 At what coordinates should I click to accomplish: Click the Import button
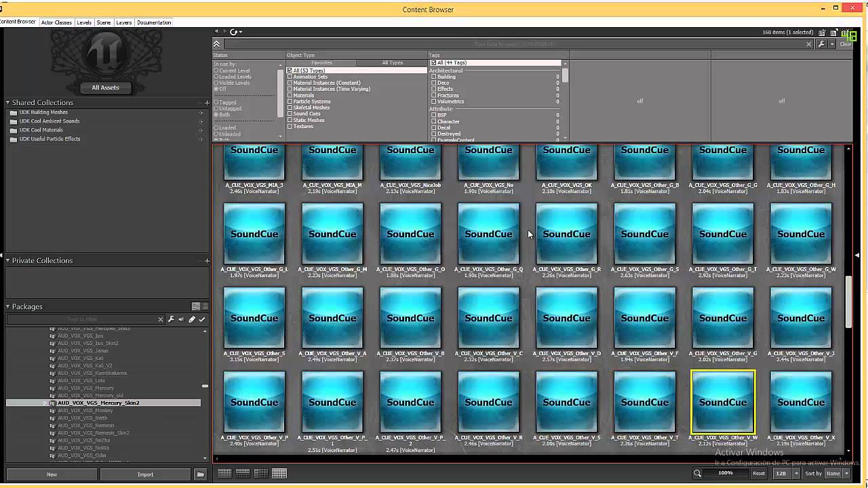coord(145,474)
